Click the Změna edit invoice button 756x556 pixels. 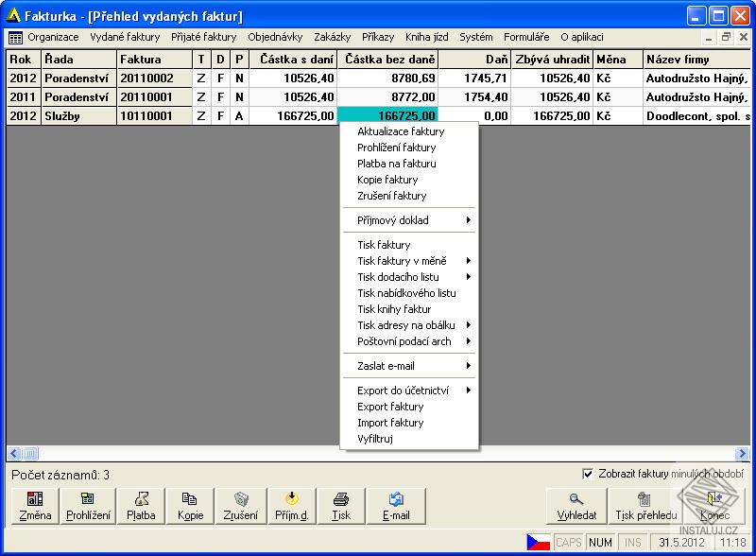click(35, 506)
